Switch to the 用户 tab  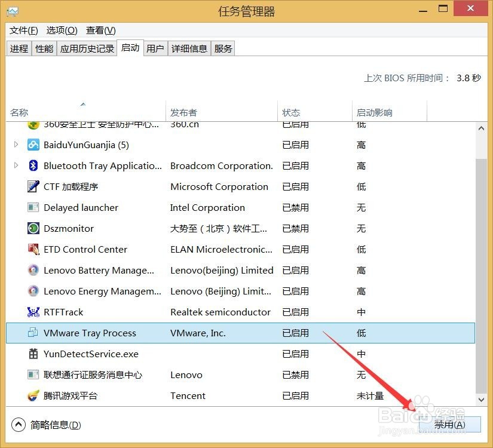155,48
